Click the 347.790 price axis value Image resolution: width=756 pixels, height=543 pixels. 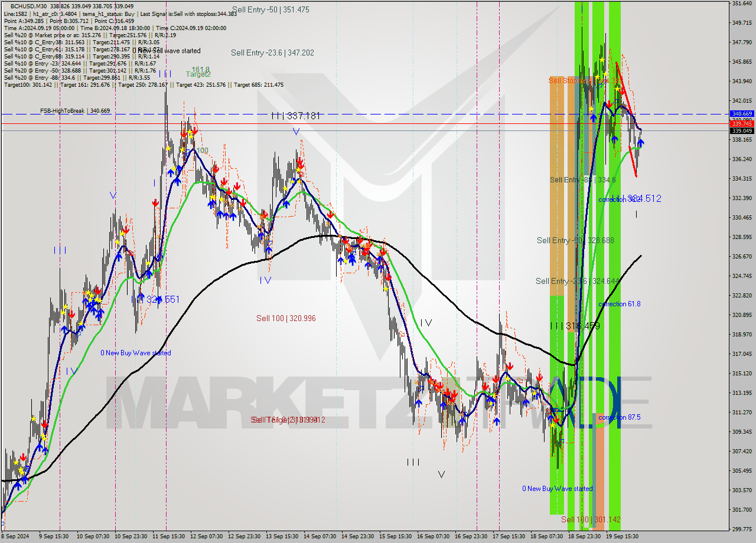tap(742, 42)
